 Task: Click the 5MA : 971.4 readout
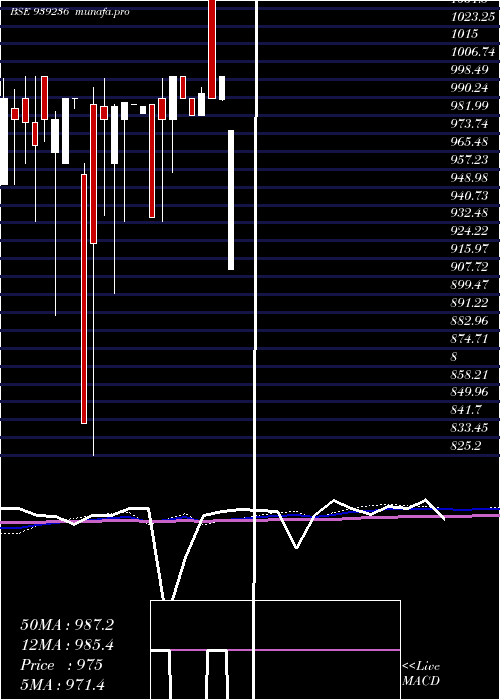(62, 685)
